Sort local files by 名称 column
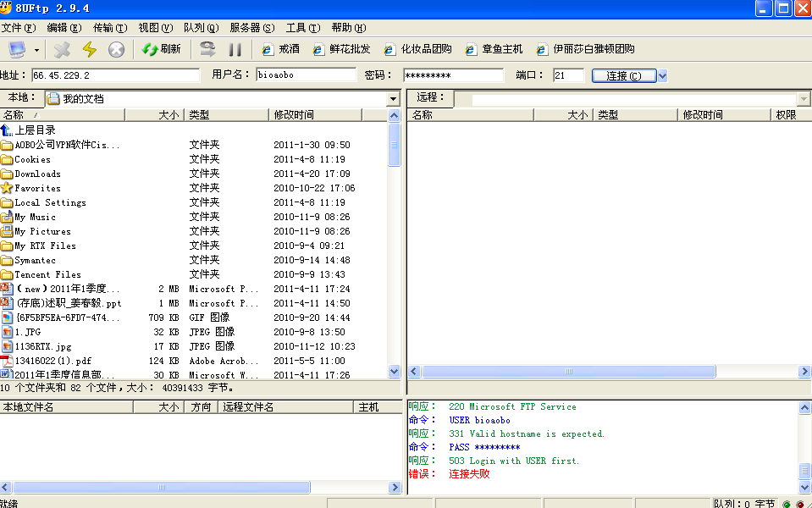 coord(62,114)
